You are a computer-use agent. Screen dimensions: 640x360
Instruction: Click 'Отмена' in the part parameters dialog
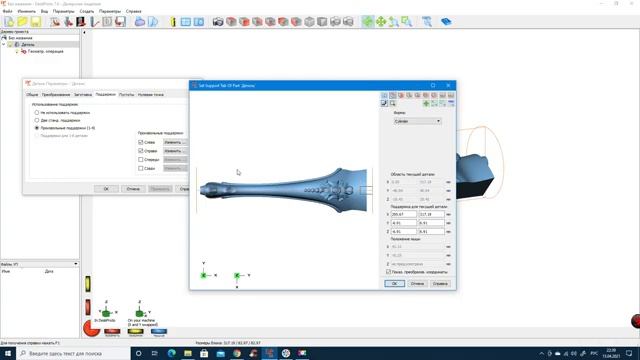(133, 189)
